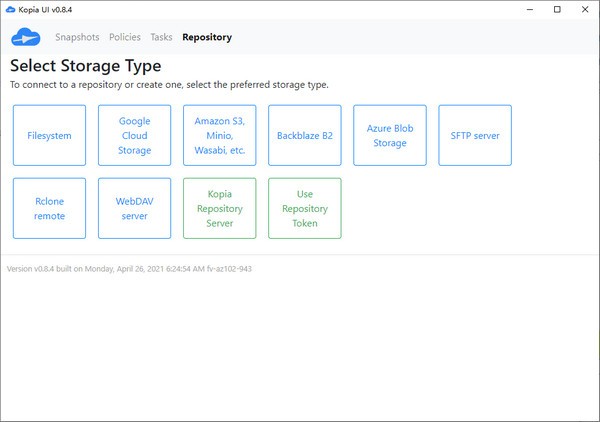Open the Snapshots tab

pyautogui.click(x=77, y=38)
